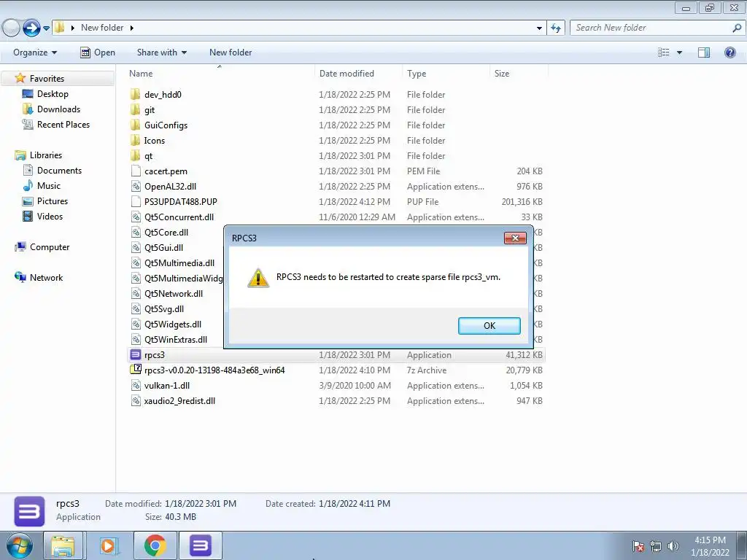The width and height of the screenshot is (747, 560).
Task: Click the Forward navigation arrow
Action: pos(31,28)
